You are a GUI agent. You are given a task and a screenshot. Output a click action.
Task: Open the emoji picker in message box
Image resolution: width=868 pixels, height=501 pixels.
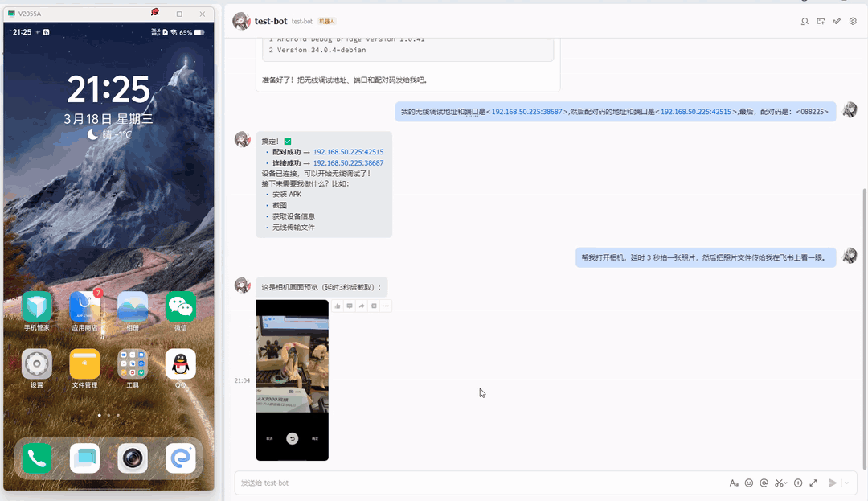point(749,483)
